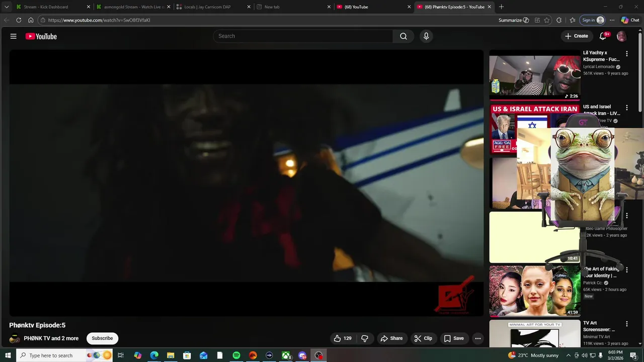The height and width of the screenshot is (362, 644).
Task: Open the Windows Start menu
Action: [8, 355]
